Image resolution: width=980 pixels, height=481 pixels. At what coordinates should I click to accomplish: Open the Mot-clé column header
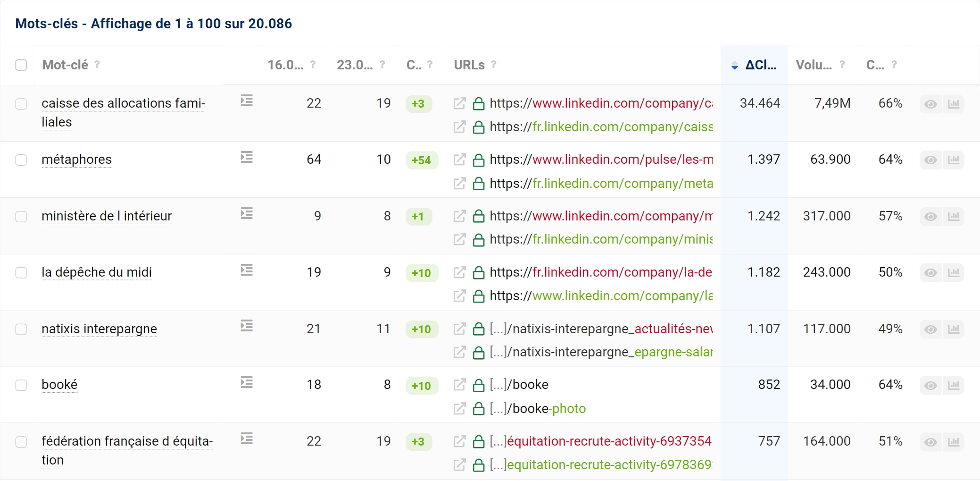point(65,65)
